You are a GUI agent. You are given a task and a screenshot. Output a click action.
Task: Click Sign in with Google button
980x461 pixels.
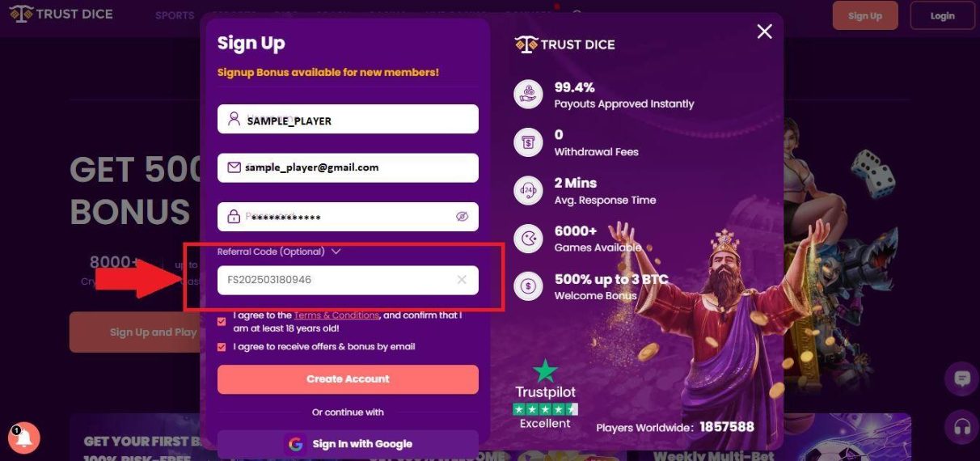tap(348, 444)
